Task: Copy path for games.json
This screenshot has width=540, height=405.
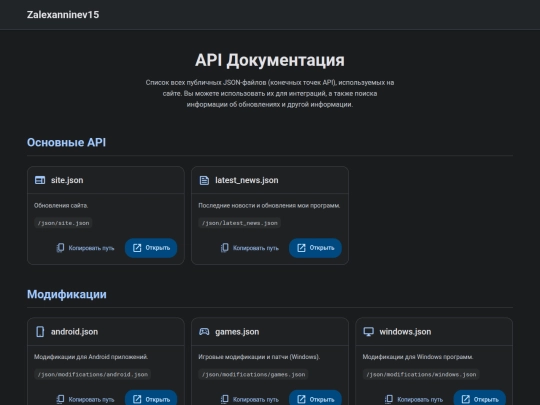Action: tap(249, 399)
